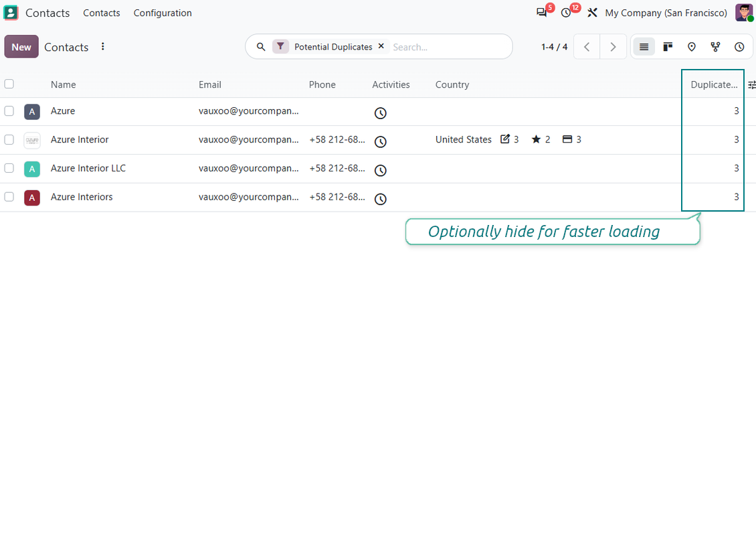Click the Azure Interior logo thumbnail
This screenshot has width=756, height=533.
click(x=32, y=141)
